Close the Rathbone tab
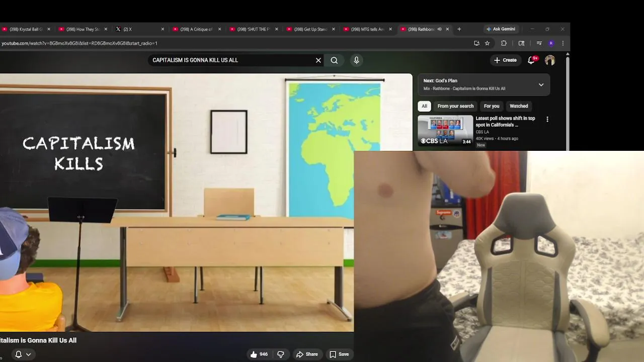This screenshot has height=362, width=644. point(447,29)
